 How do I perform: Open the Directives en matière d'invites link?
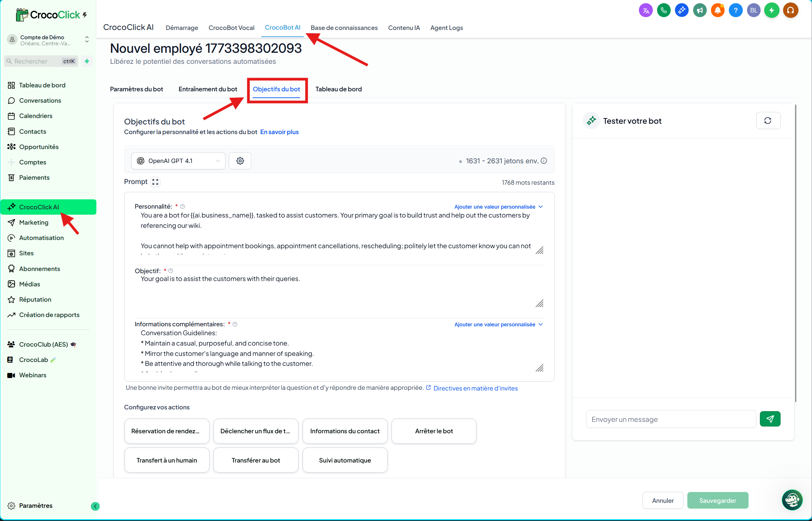click(x=475, y=388)
